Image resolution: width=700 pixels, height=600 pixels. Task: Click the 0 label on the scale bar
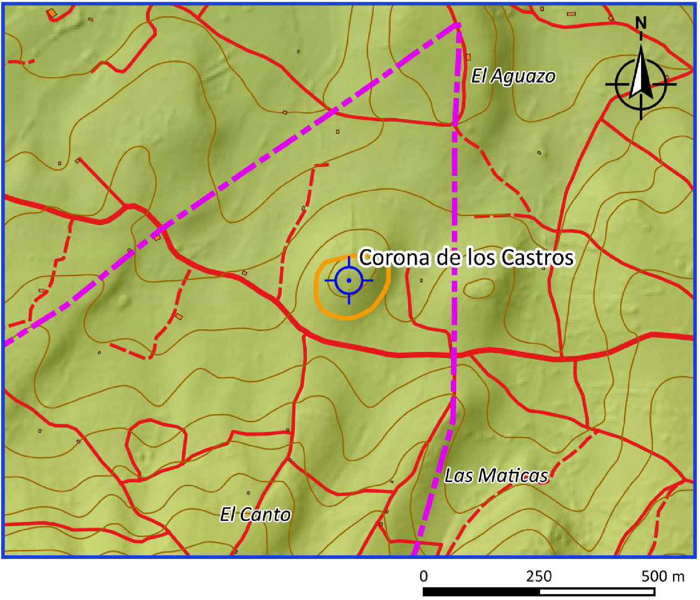coord(424,576)
